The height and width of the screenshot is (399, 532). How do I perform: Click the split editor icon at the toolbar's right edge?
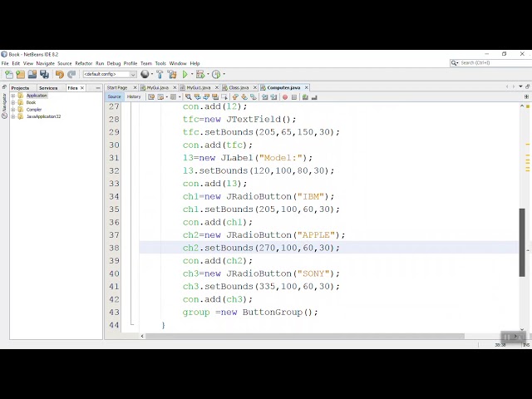coord(526,97)
